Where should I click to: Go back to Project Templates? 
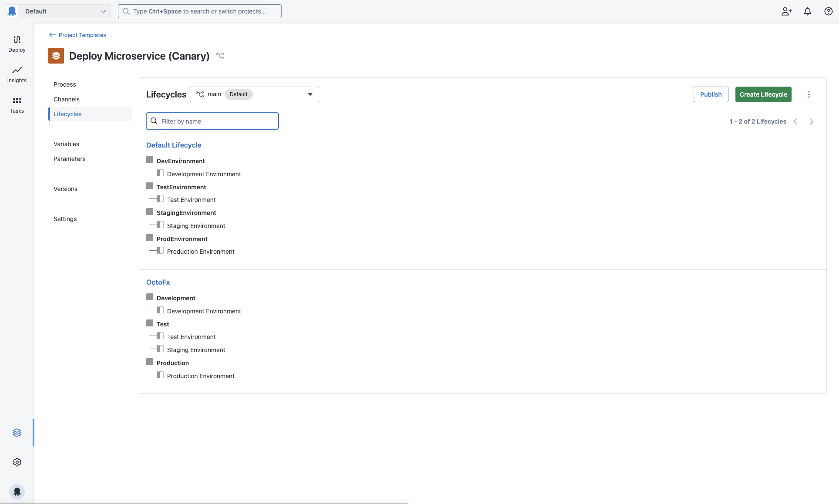pyautogui.click(x=77, y=35)
